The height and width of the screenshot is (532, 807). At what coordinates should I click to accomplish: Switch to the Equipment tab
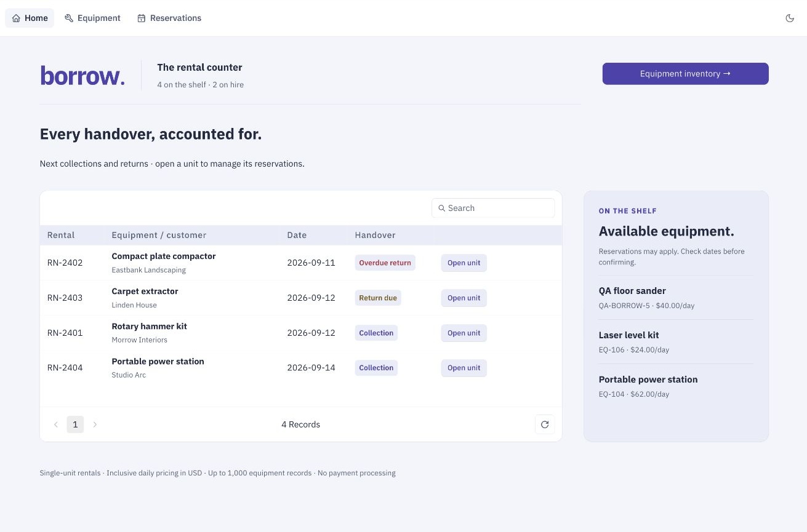click(x=92, y=18)
